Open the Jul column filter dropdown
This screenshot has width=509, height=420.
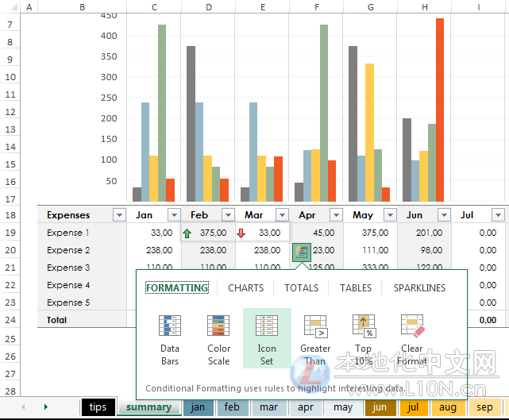[498, 215]
